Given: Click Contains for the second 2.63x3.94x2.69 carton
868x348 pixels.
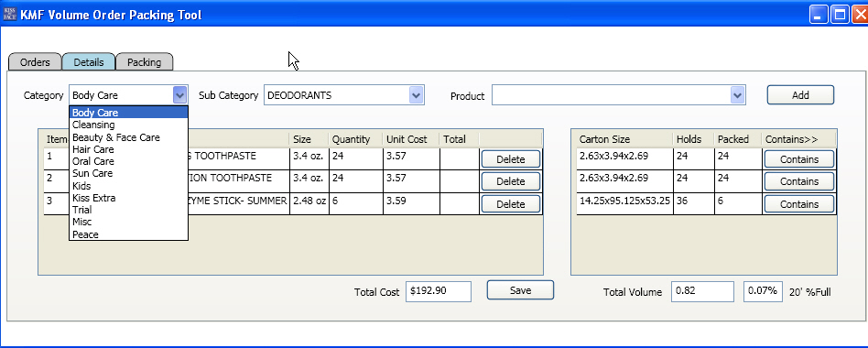Looking at the screenshot, I should point(798,181).
